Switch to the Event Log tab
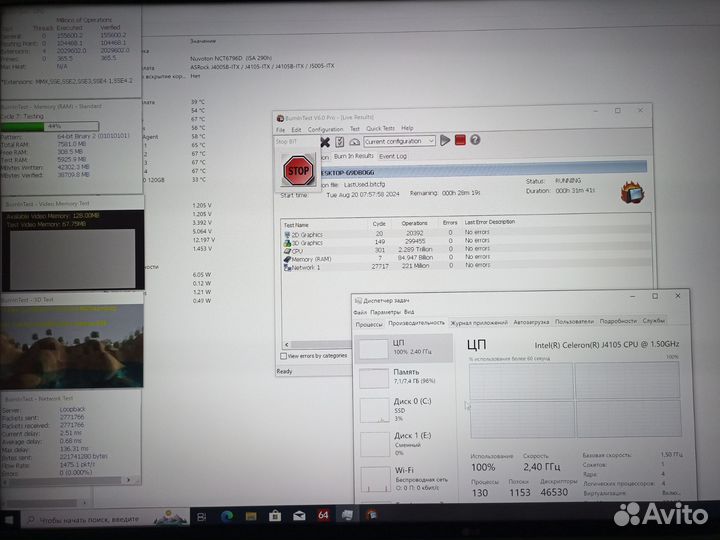Screen dimensions: 720x540 pyautogui.click(x=393, y=156)
